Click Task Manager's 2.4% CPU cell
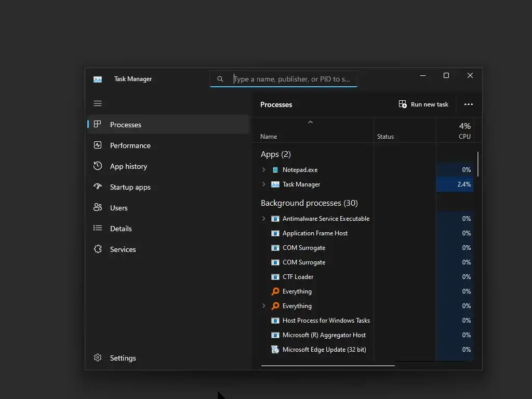This screenshot has height=399, width=532. [455, 184]
